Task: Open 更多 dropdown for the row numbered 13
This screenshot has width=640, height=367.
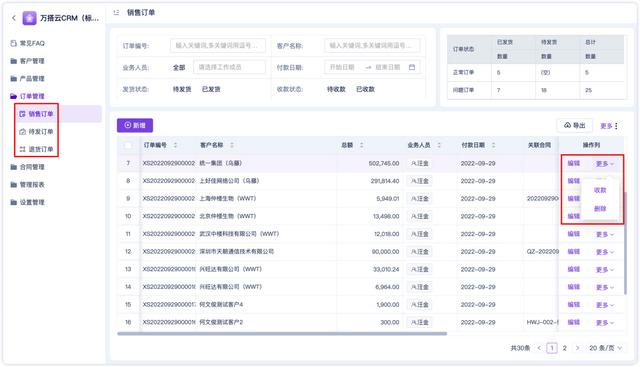Action: coord(604,269)
